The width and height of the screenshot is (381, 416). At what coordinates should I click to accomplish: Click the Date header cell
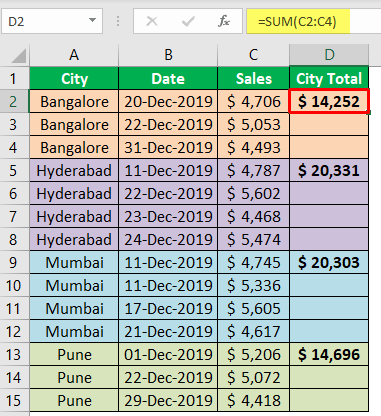(168, 79)
